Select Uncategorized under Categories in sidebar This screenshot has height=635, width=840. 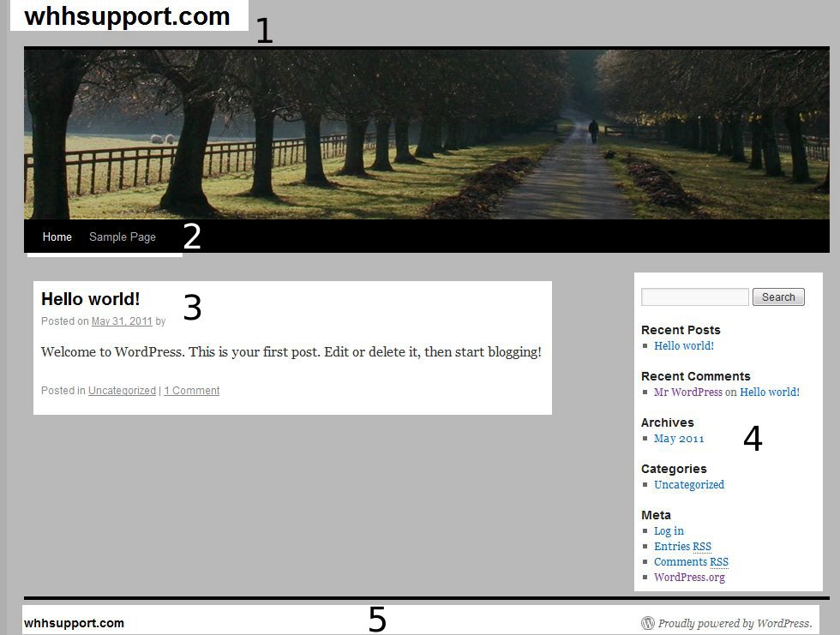pyautogui.click(x=688, y=485)
